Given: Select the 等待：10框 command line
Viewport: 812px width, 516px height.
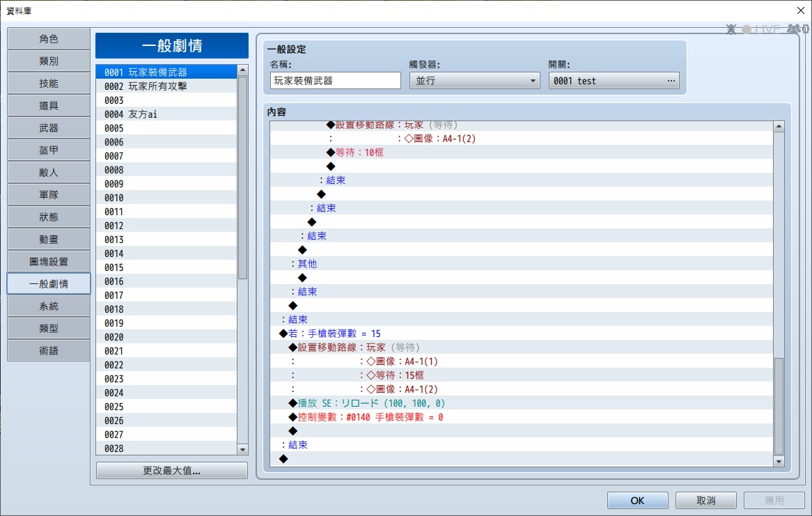Looking at the screenshot, I should [522, 153].
